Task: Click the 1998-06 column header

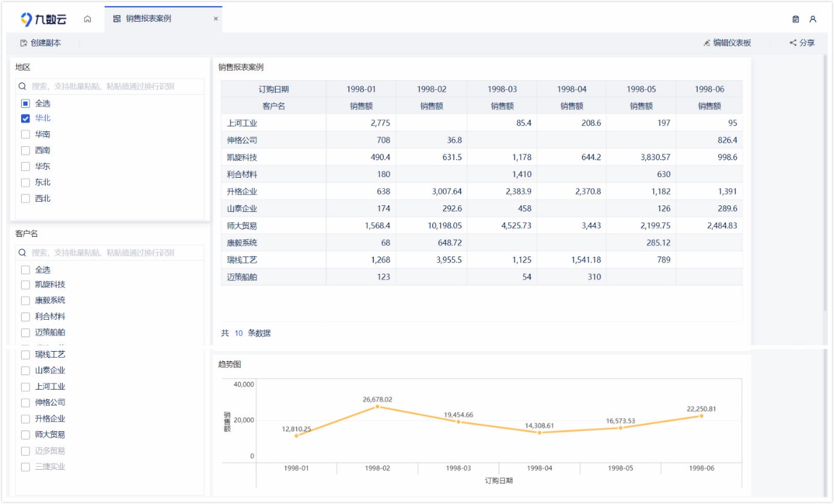Action: (x=709, y=89)
